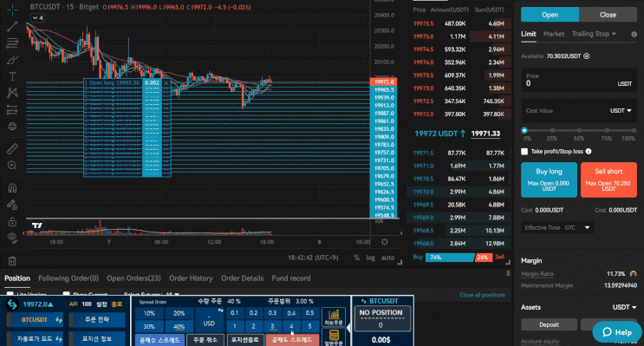Open the Trailing Stop dropdown
Viewport: 644px width, 346px height.
[594, 34]
